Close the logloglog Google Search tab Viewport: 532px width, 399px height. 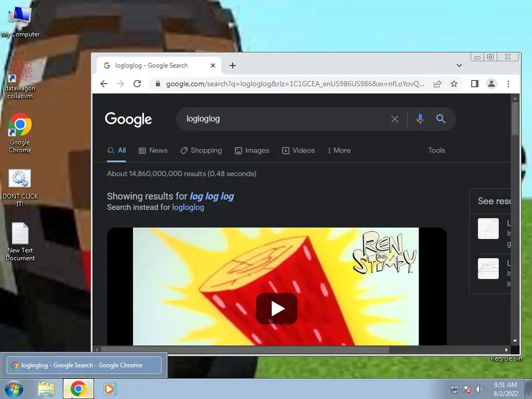(x=213, y=65)
